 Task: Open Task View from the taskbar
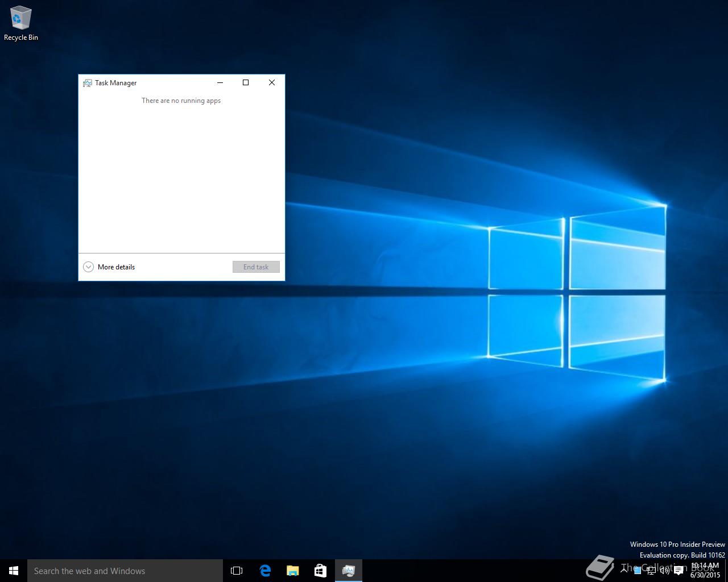pyautogui.click(x=237, y=571)
